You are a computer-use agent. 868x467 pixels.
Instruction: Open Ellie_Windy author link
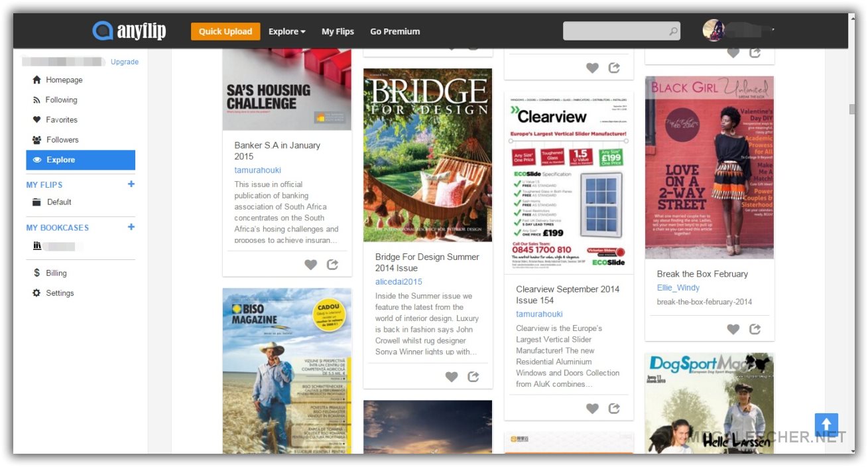678,287
